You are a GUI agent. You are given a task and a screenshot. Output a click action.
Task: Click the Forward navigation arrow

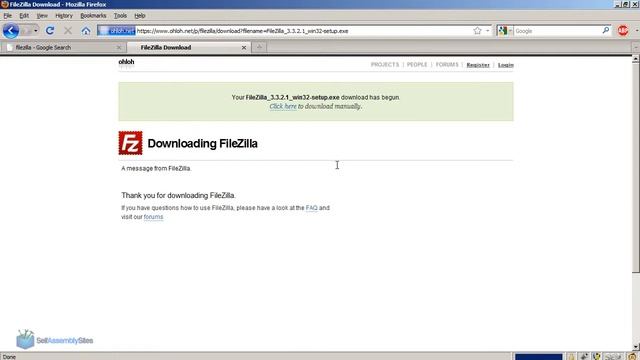pos(26,31)
